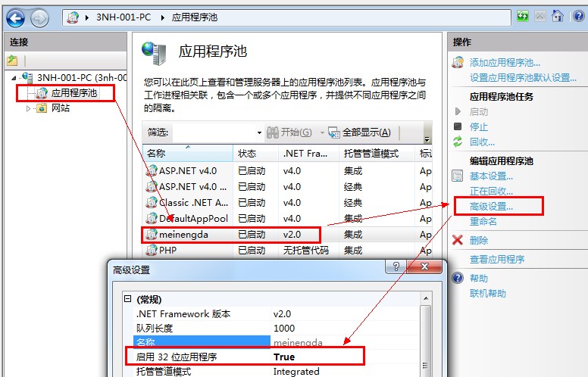Open 高级设置 from the actions pane
This screenshot has width=588, height=377.
tap(491, 206)
